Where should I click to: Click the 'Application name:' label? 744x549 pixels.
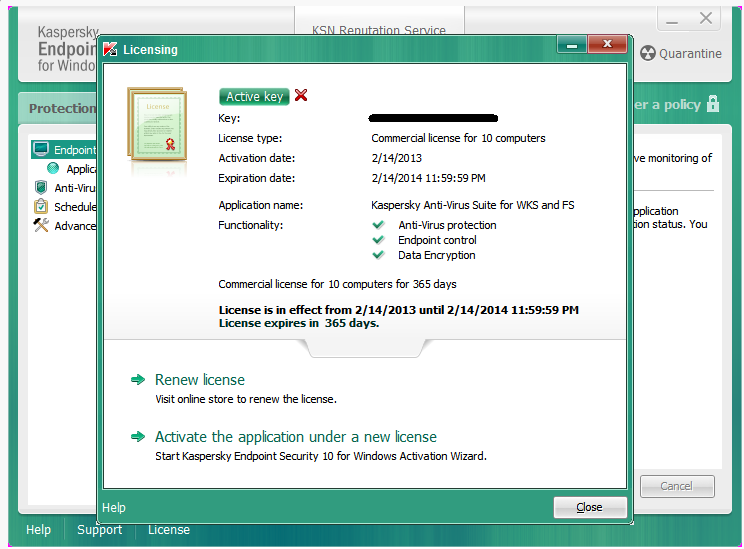click(x=260, y=205)
